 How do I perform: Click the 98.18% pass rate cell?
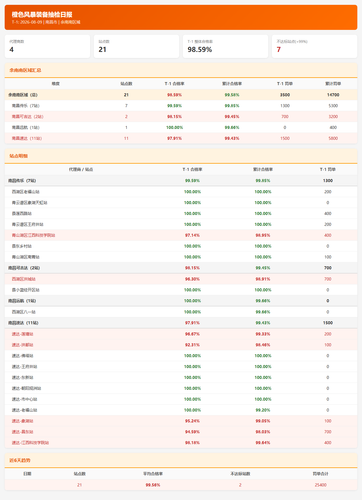192,443
